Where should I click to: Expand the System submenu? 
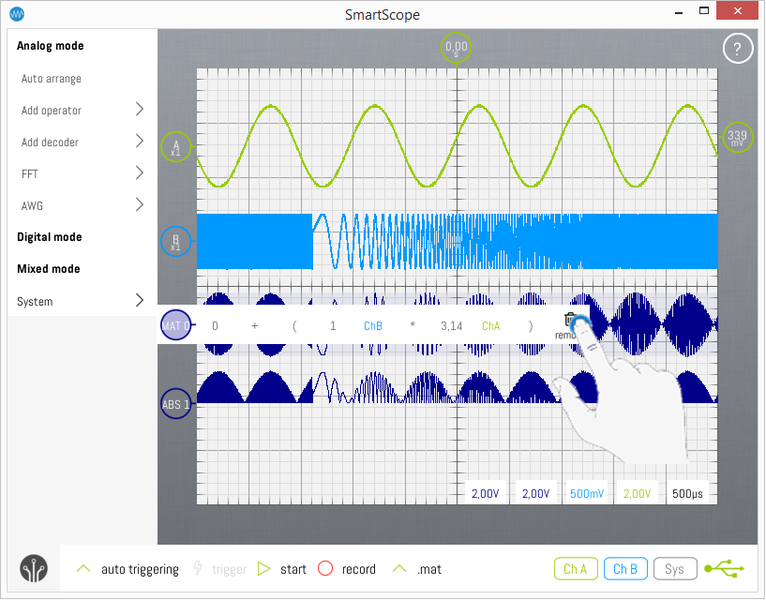pyautogui.click(x=139, y=301)
